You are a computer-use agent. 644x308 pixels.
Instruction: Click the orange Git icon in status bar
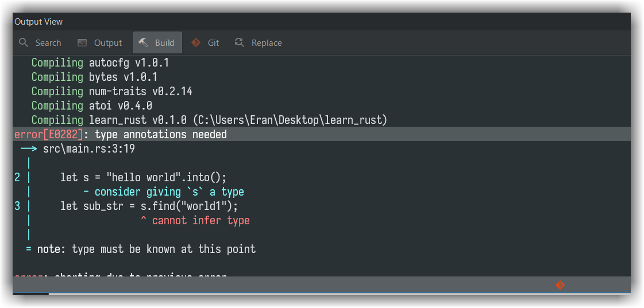click(x=560, y=284)
